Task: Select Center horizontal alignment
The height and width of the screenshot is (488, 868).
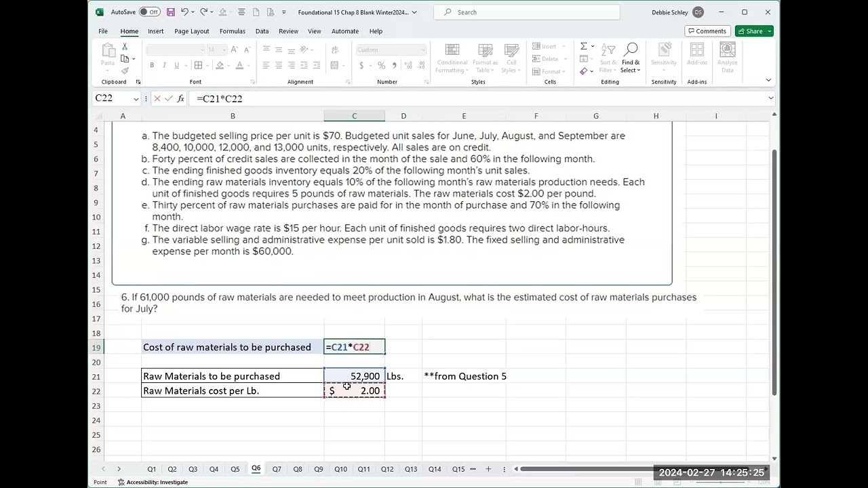Action: point(279,65)
